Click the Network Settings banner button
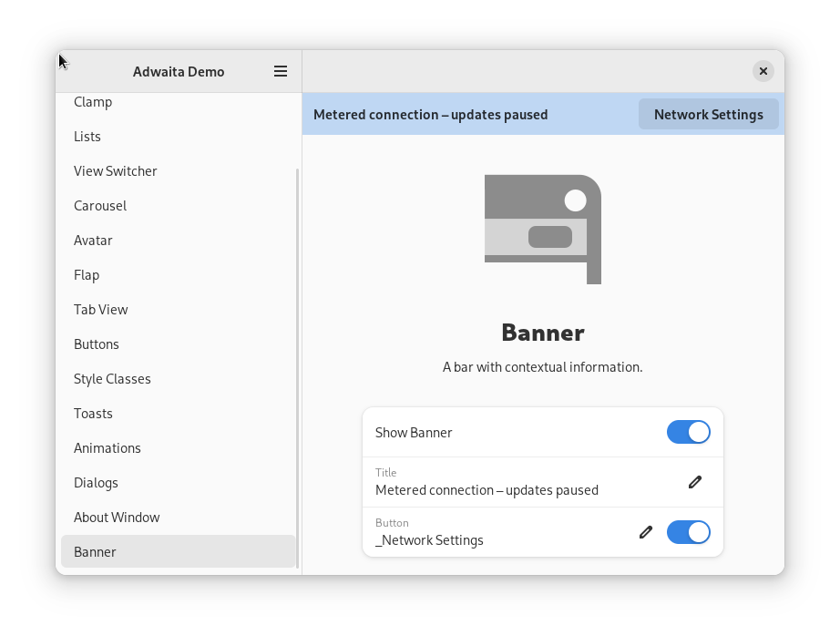 (x=708, y=114)
